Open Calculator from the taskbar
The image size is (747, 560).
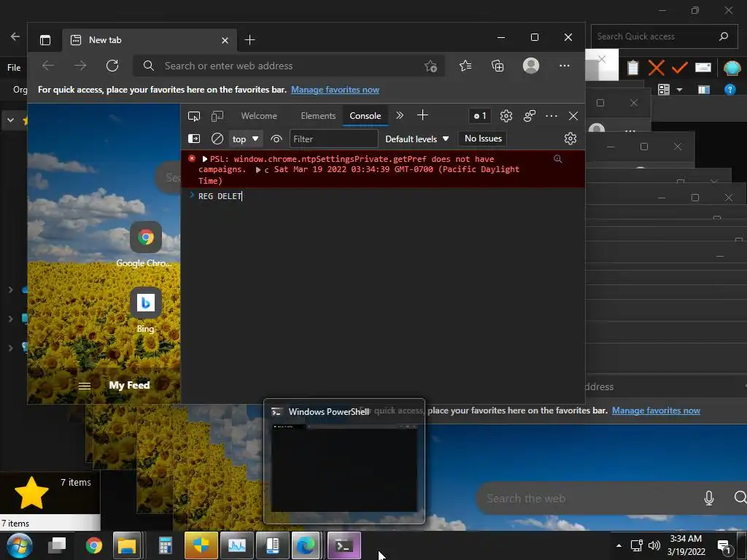pyautogui.click(x=166, y=545)
